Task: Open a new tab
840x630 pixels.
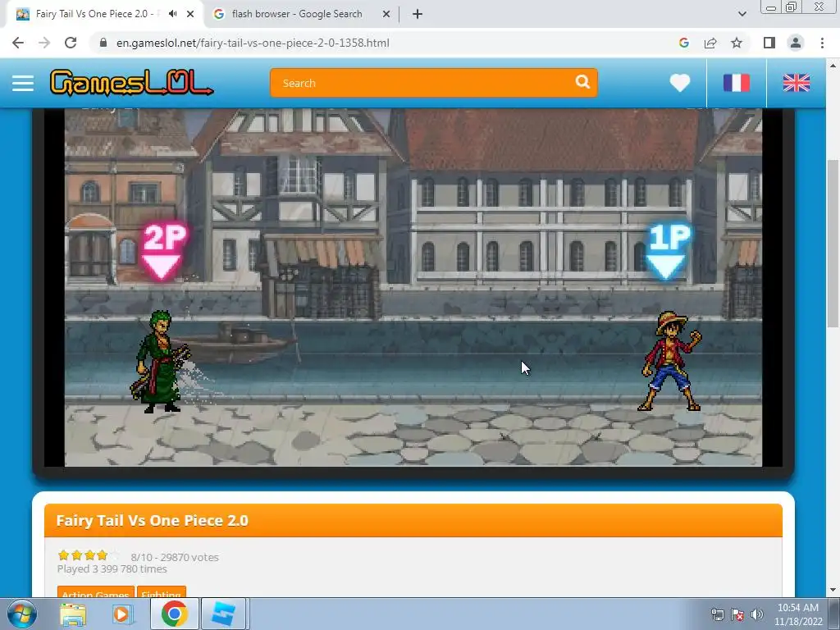Action: coord(418,14)
